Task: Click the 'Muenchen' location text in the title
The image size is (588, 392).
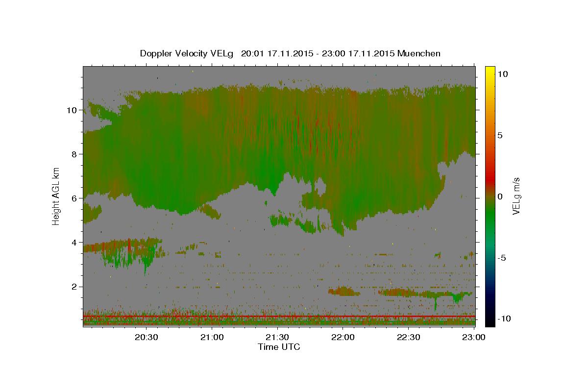Action: coord(419,53)
